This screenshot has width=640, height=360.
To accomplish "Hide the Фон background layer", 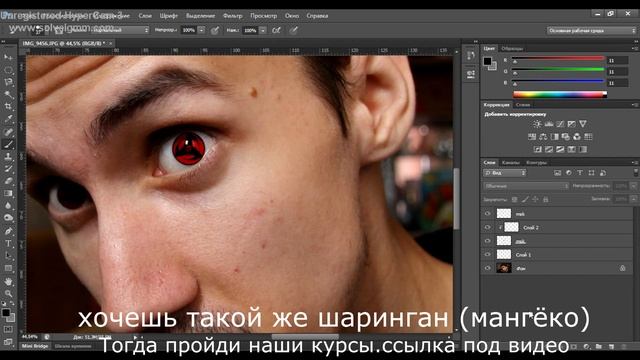I will [x=487, y=268].
